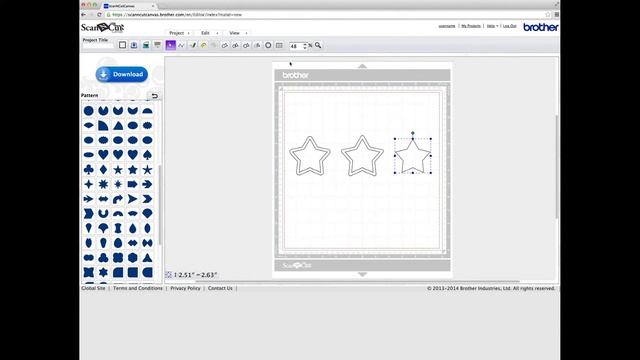Add the solid right block arrow pattern

coord(133,184)
